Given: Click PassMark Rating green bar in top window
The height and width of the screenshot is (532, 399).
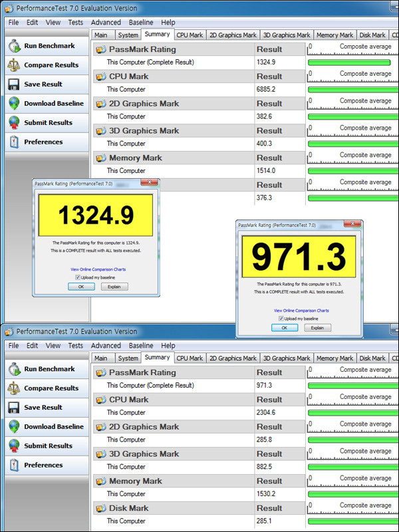Looking at the screenshot, I should coord(349,63).
